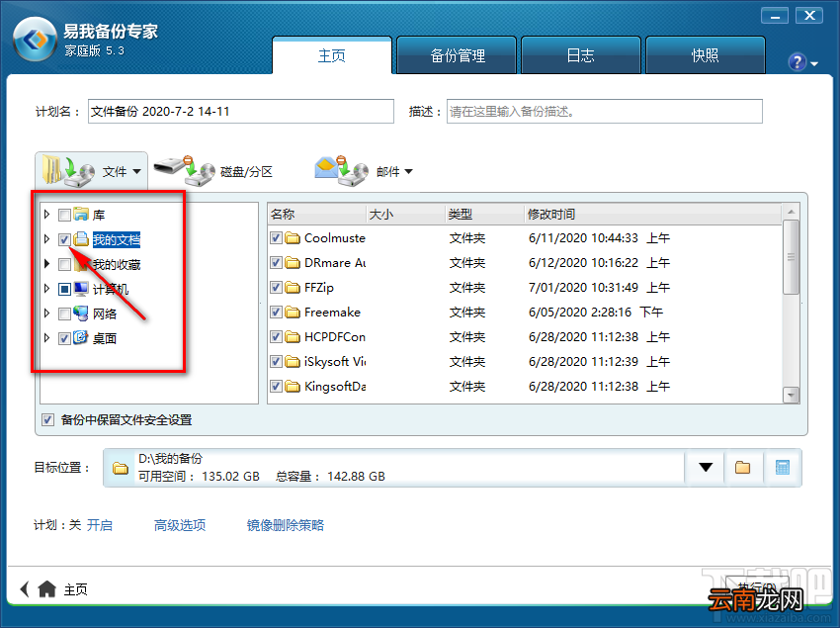
Task: Open the 高级选项 link
Action: tap(180, 525)
